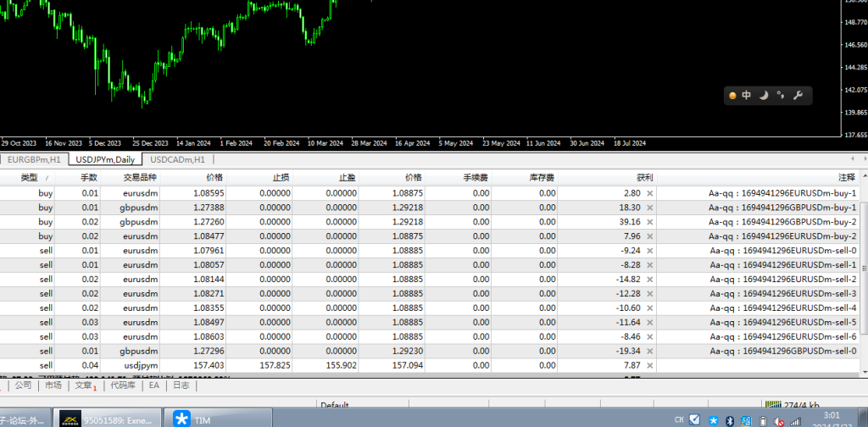
Task: Click the wrench settings icon in IME toolbar
Action: point(797,96)
